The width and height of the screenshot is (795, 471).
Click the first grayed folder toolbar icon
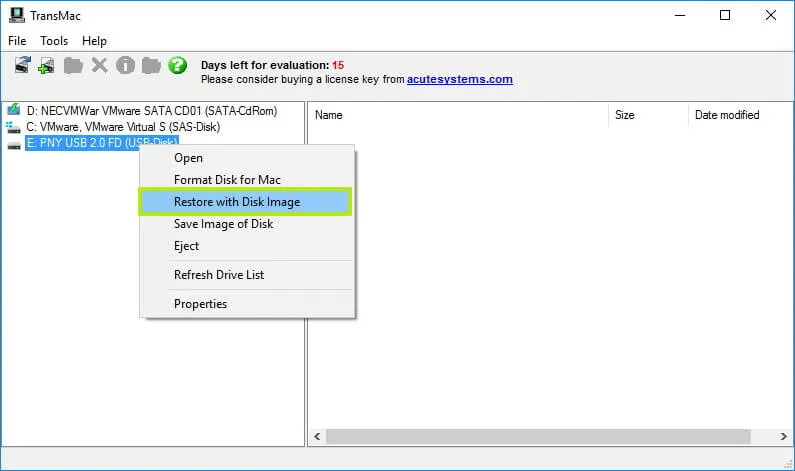[x=73, y=66]
